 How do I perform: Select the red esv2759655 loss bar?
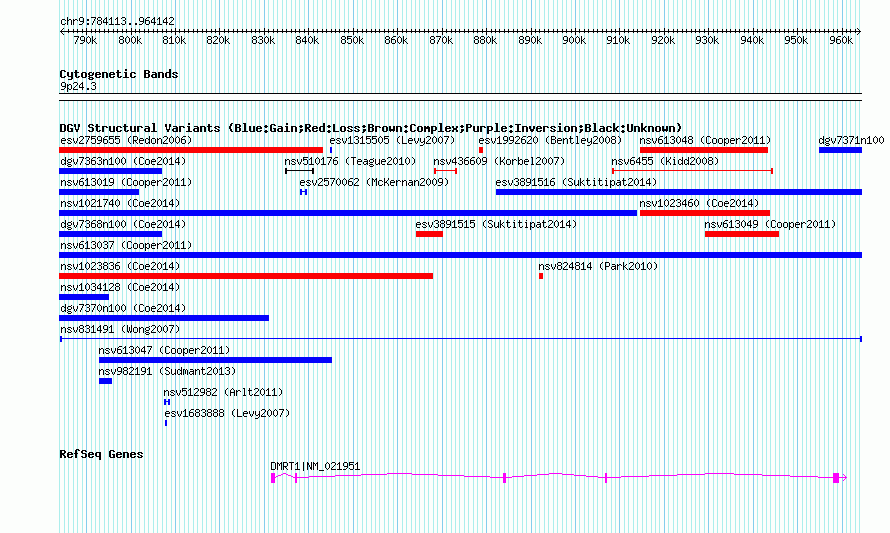click(191, 150)
